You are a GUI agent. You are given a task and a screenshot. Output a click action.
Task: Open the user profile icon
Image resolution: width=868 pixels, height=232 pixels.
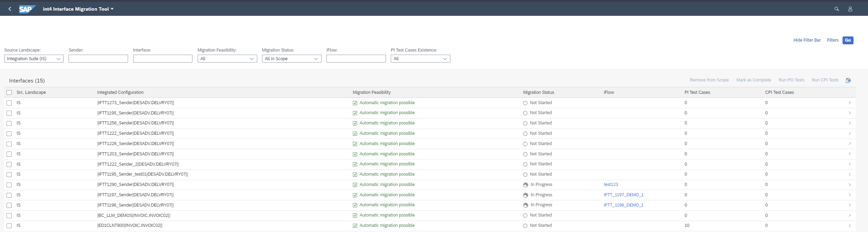[850, 9]
